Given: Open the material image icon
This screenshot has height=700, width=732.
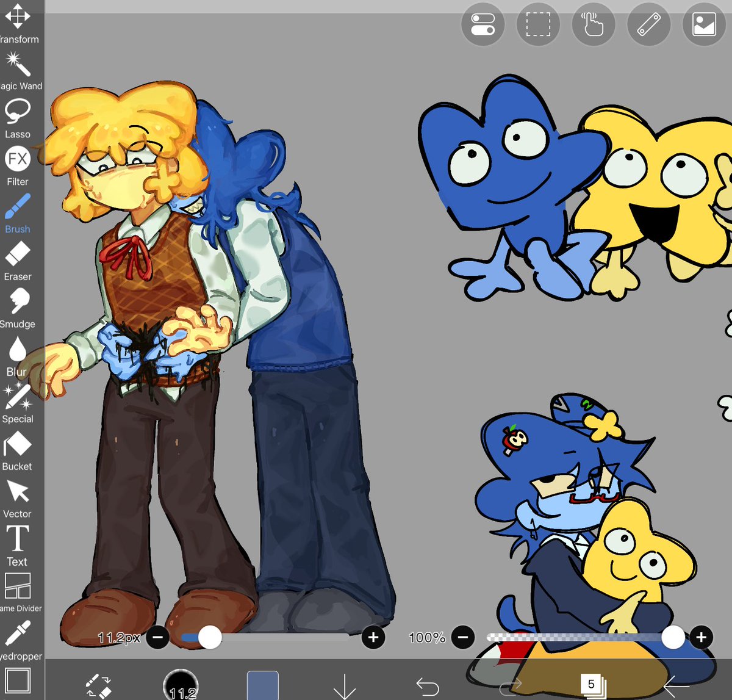Looking at the screenshot, I should [x=704, y=25].
